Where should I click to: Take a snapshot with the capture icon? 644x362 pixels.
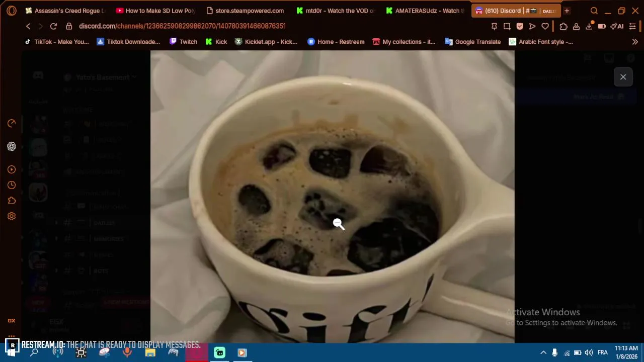pyautogui.click(x=507, y=26)
